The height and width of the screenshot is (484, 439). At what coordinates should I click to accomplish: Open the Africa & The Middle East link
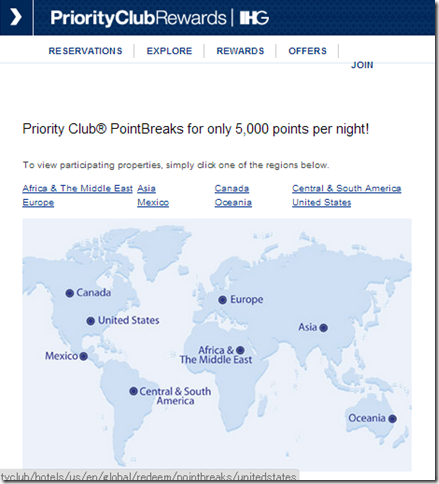click(x=77, y=189)
